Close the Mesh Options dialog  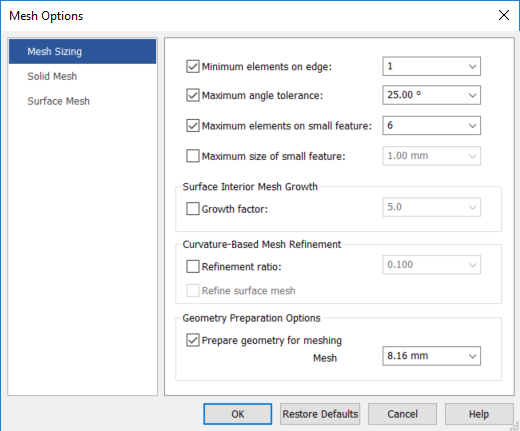tap(504, 15)
